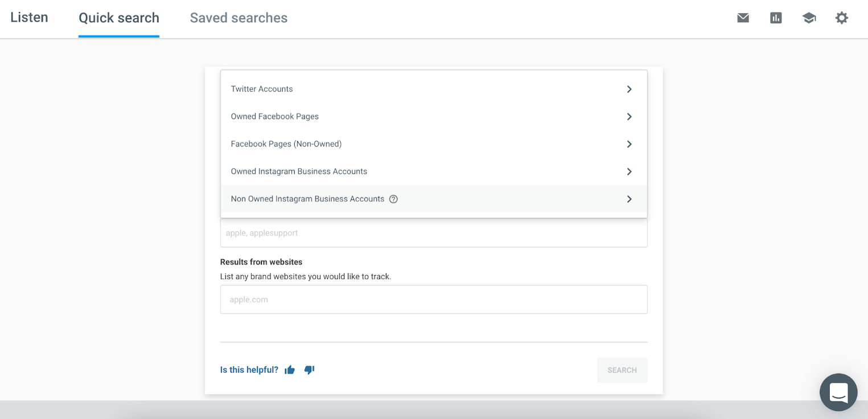Click help icon beside Non Owned Instagram

[x=393, y=199]
